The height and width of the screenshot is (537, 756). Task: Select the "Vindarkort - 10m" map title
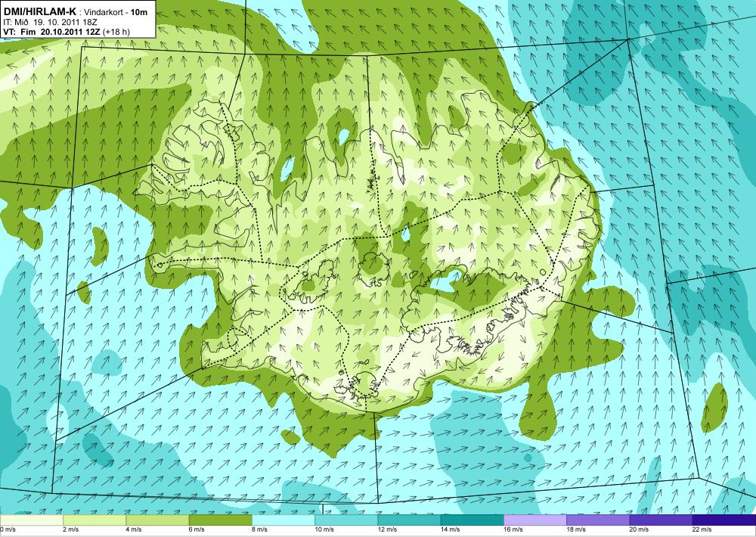click(x=116, y=12)
